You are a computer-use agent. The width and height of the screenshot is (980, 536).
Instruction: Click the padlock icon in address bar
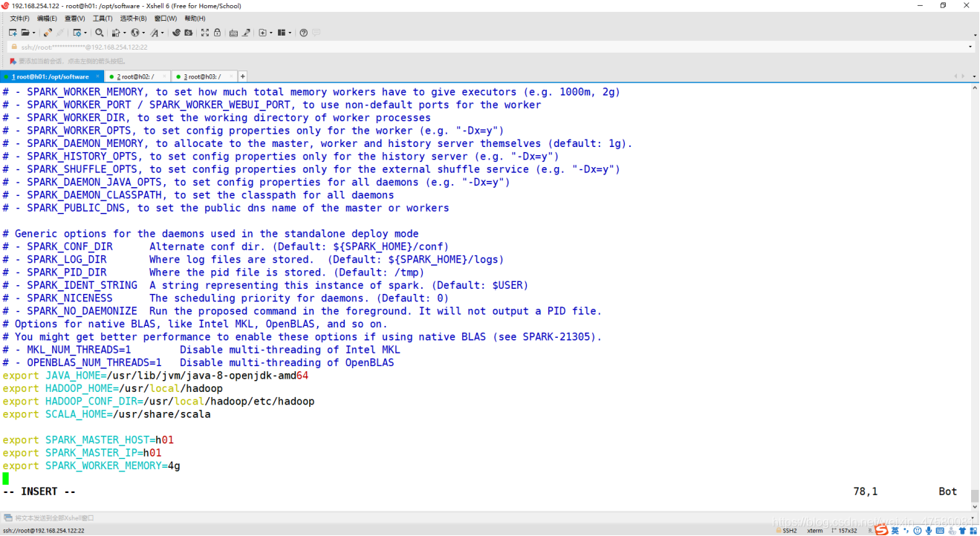coord(13,47)
